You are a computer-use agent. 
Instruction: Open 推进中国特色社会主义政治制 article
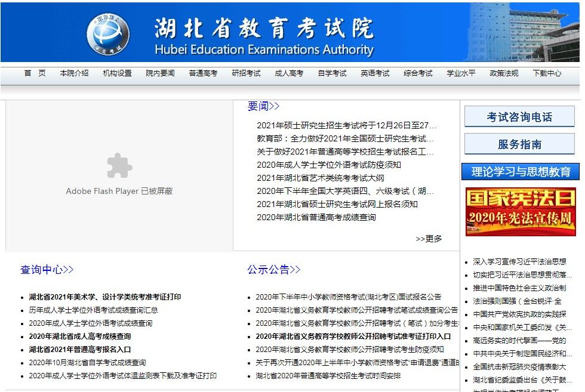pos(520,288)
